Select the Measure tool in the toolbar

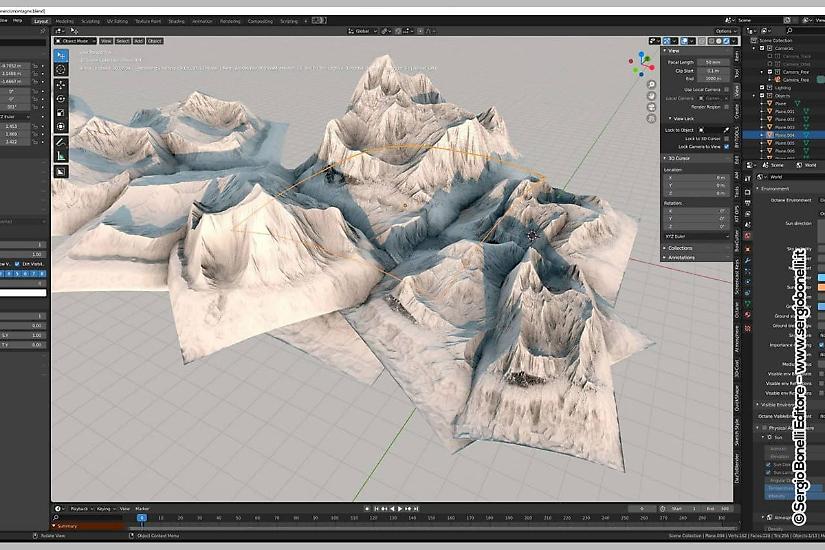pos(61,155)
